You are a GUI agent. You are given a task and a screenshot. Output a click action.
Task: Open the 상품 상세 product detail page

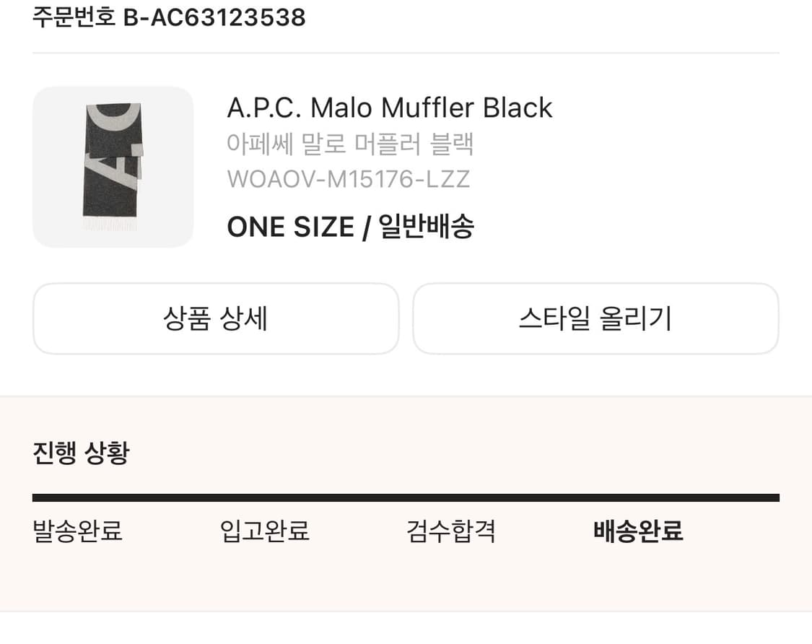coord(216,318)
